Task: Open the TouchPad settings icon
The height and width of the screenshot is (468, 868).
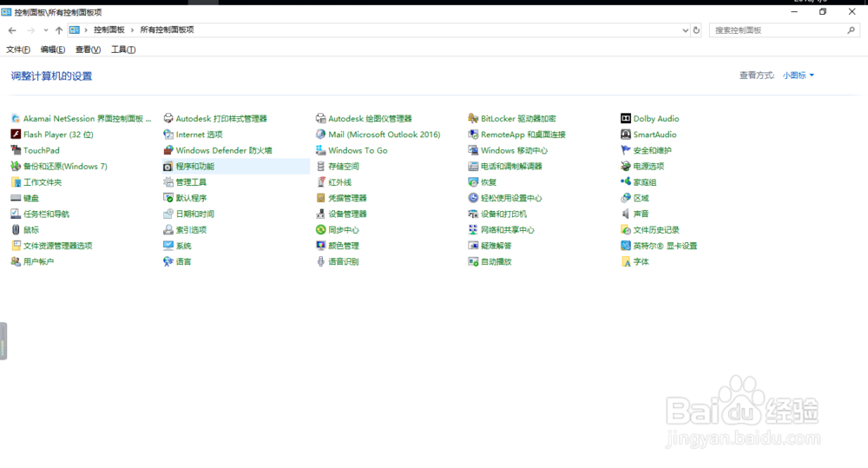Action: [16, 150]
